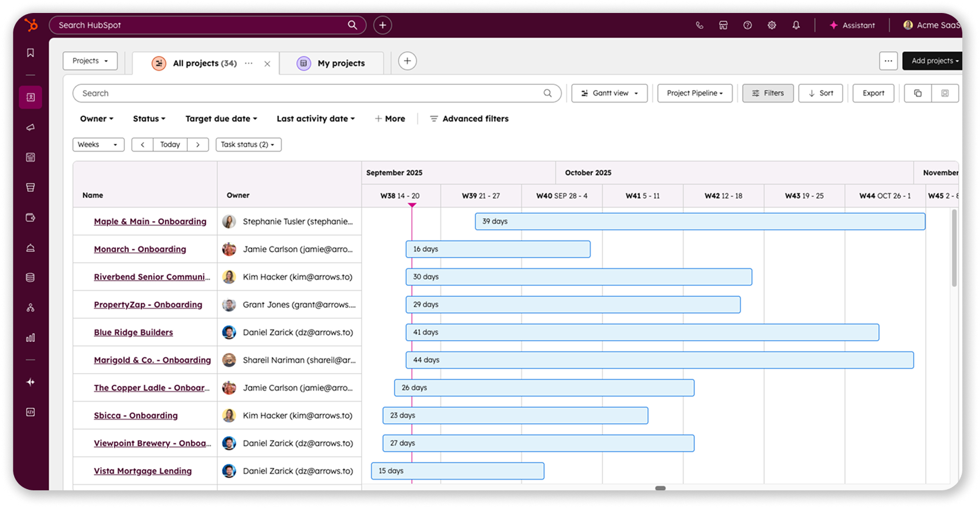Open Bookmarks in the left sidebar
The width and height of the screenshot is (980, 508).
point(31,53)
